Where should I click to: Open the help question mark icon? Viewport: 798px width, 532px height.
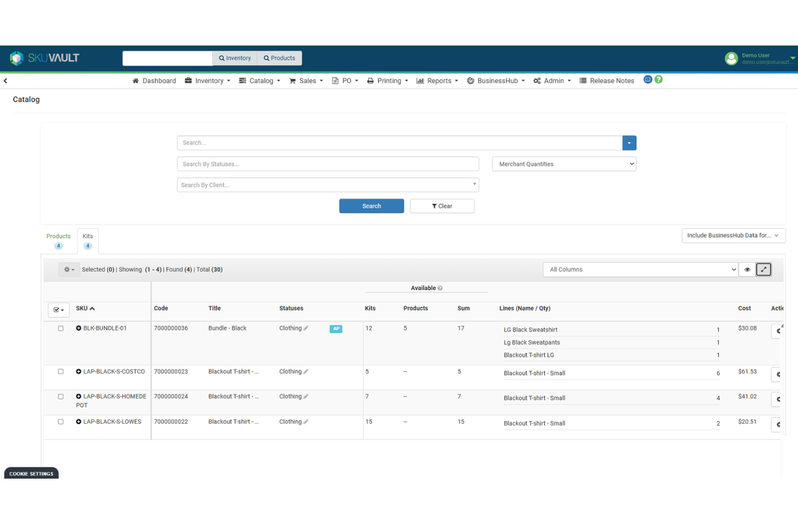659,79
